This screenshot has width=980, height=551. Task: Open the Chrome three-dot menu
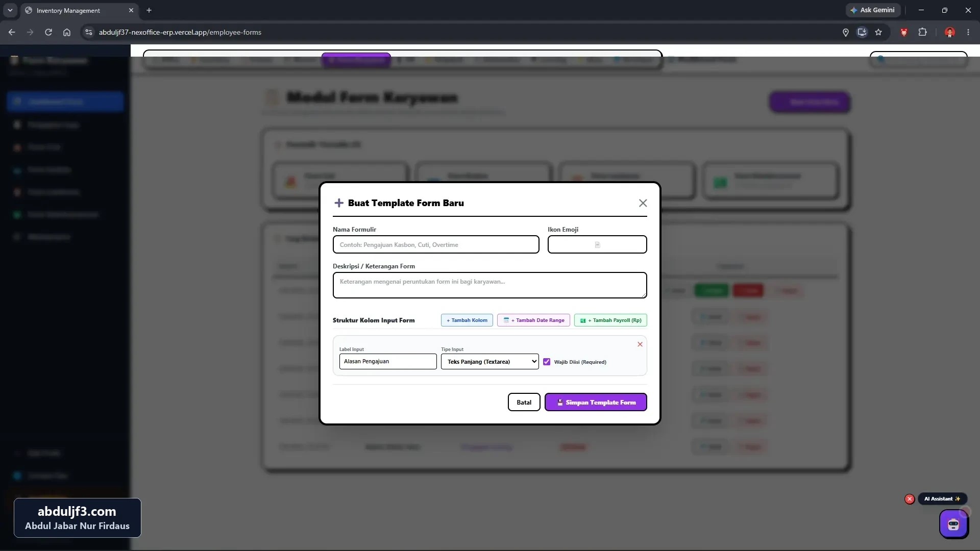pos(968,32)
